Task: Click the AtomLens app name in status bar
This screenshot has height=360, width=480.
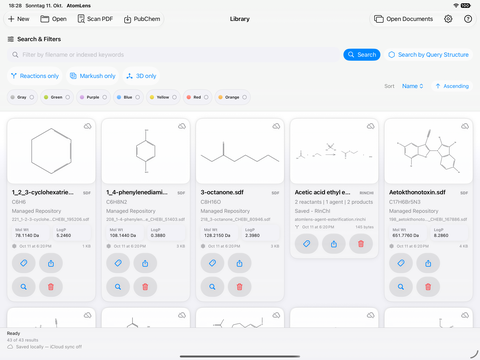Action: [79, 6]
